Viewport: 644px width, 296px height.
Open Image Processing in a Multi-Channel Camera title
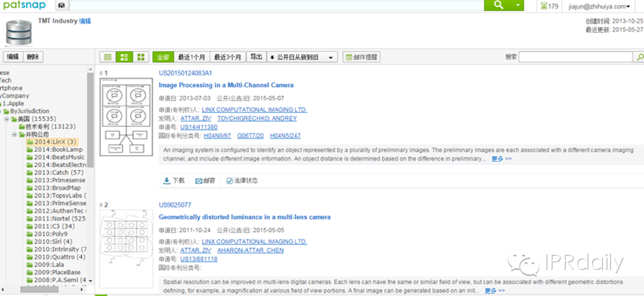[226, 85]
